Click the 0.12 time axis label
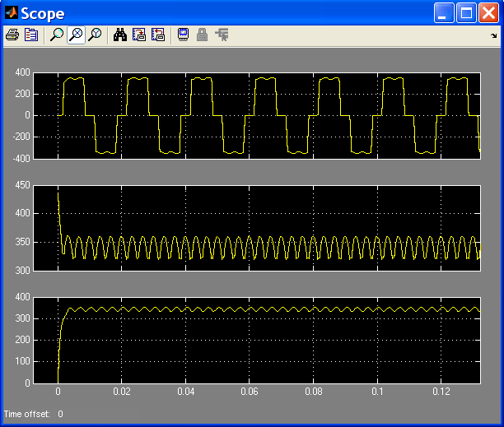Image resolution: width=504 pixels, height=427 pixels. (x=441, y=392)
